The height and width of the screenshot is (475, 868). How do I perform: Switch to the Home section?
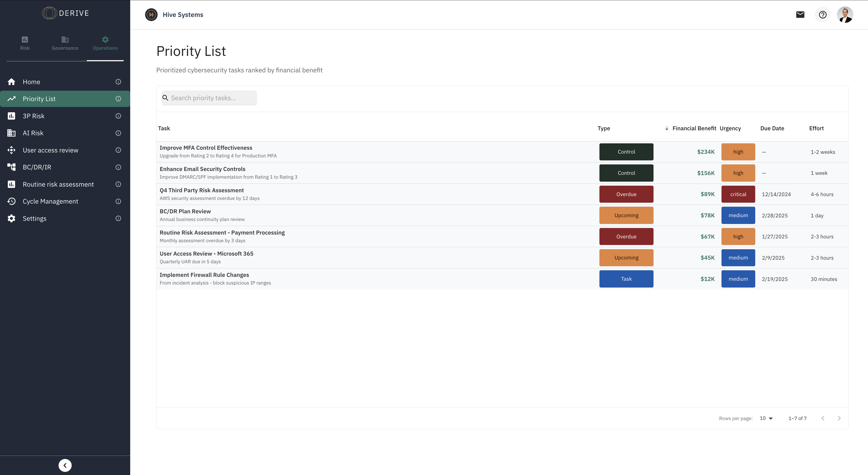pyautogui.click(x=31, y=82)
